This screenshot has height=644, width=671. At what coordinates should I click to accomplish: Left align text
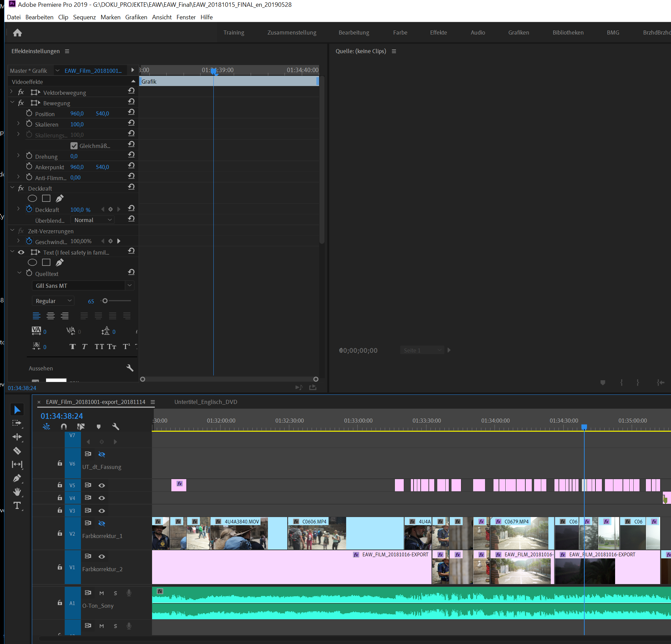(36, 316)
